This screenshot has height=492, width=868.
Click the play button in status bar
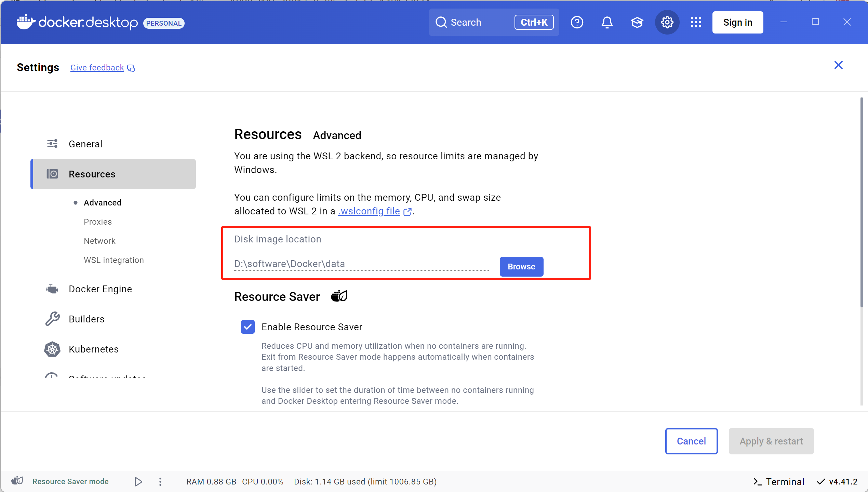(138, 481)
